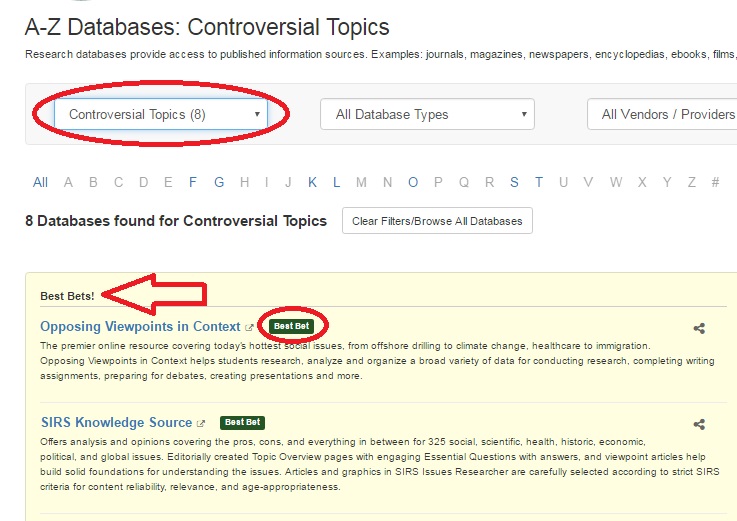
Task: Filter databases by letter F
Action: [193, 182]
